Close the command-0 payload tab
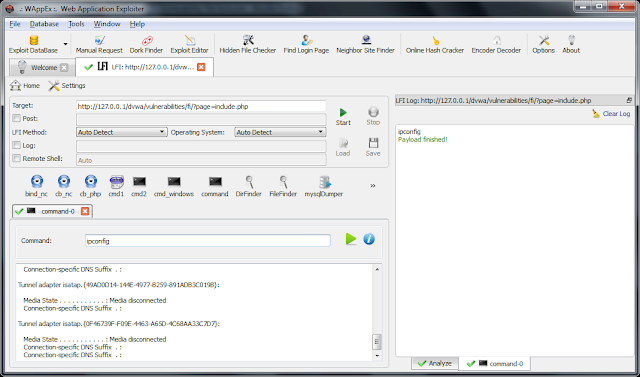This screenshot has height=377, width=640. (x=85, y=211)
